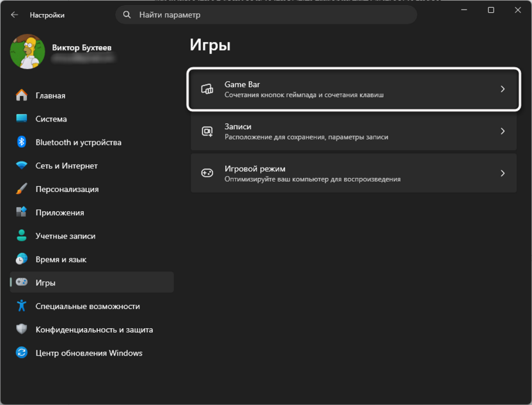This screenshot has width=532, height=405.
Task: Focus the "Найти параметр" search field
Action: click(x=266, y=15)
